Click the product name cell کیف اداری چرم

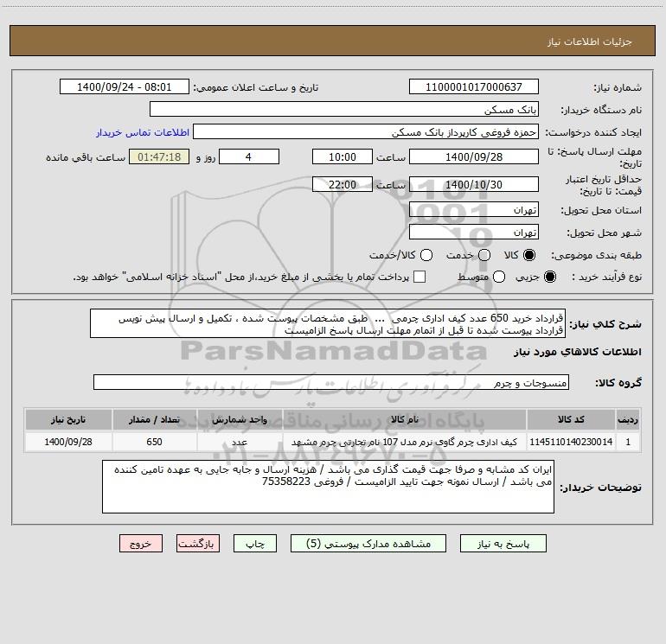click(x=405, y=442)
